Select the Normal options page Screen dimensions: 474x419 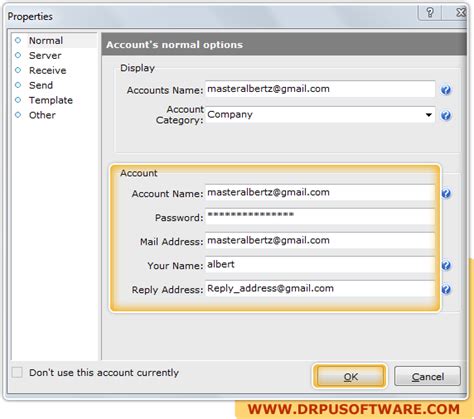(x=46, y=41)
